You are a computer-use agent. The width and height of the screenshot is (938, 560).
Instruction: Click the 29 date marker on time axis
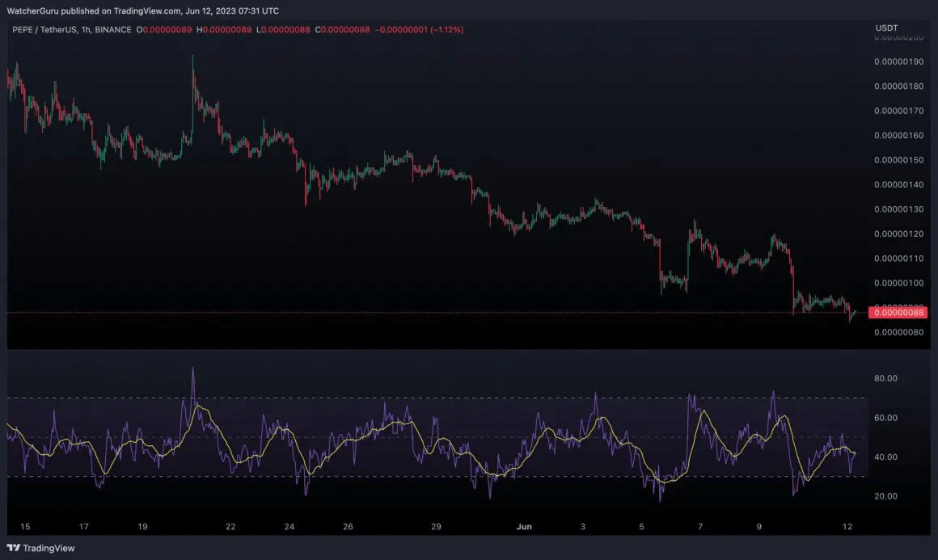tap(436, 527)
